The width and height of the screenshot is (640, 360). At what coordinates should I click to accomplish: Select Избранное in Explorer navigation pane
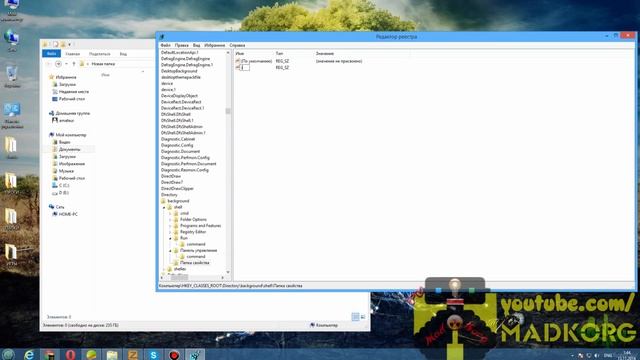coord(66,77)
